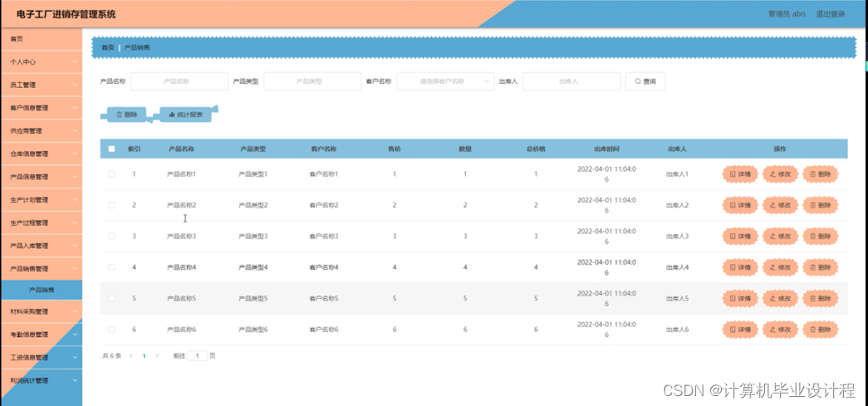
Task: Select the 产品销售 submenu item
Action: click(41, 290)
